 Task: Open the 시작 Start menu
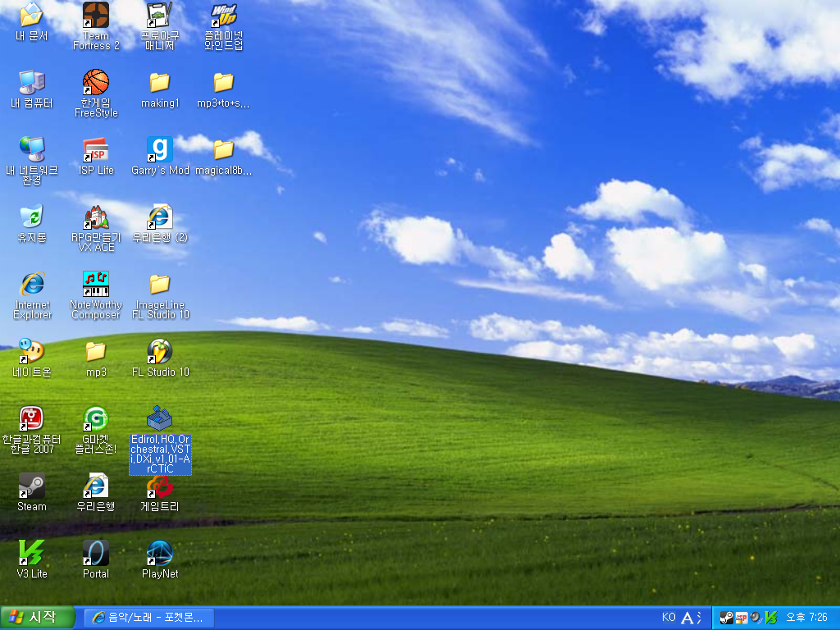click(38, 618)
